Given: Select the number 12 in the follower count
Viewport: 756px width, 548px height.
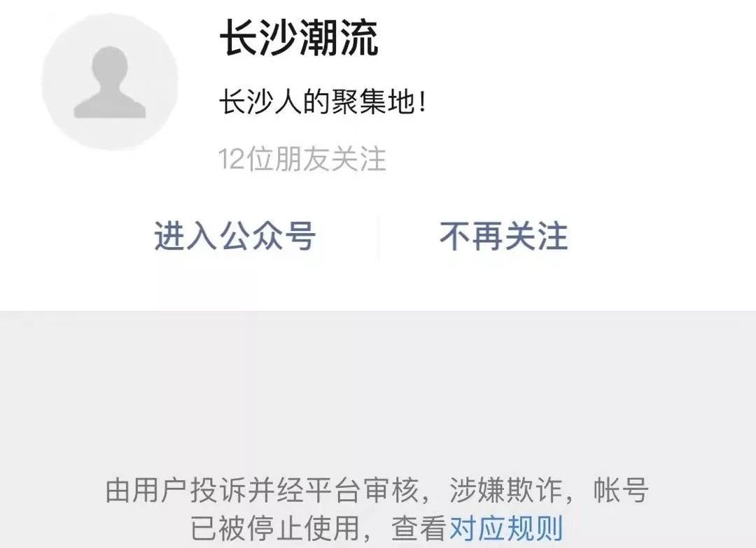Looking at the screenshot, I should pos(232,160).
